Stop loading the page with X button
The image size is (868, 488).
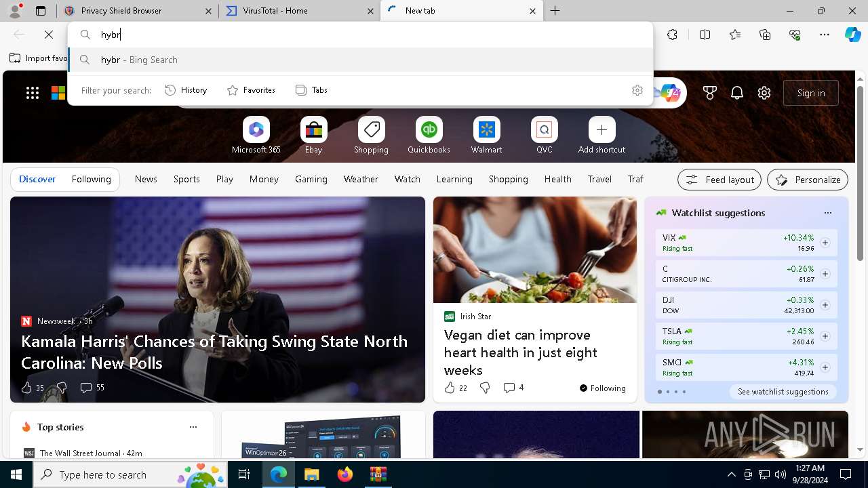49,35
